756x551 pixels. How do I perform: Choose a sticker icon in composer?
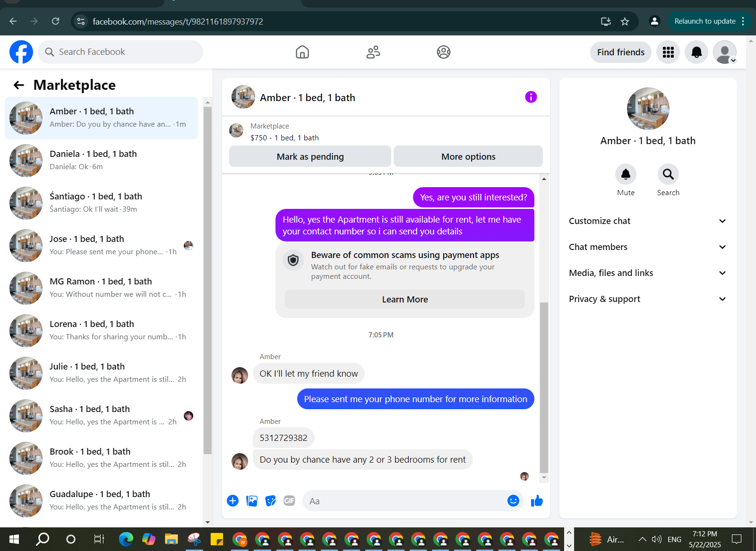pyautogui.click(x=271, y=501)
